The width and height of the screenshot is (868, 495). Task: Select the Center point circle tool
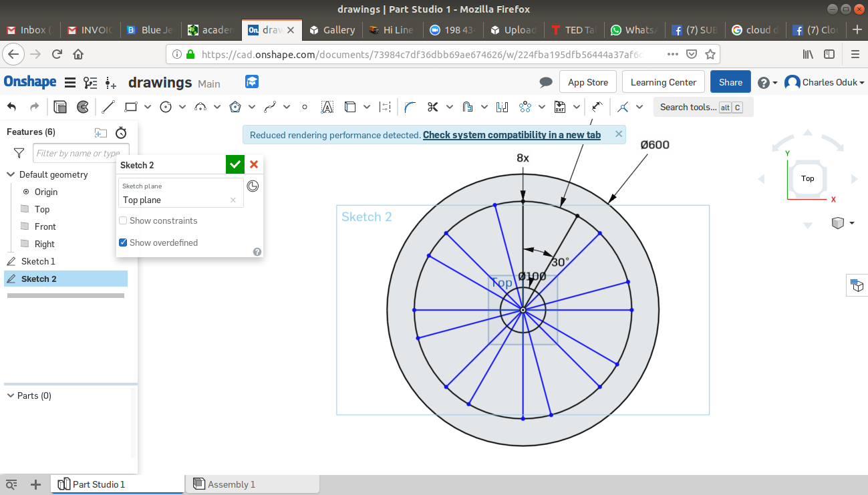click(x=166, y=107)
